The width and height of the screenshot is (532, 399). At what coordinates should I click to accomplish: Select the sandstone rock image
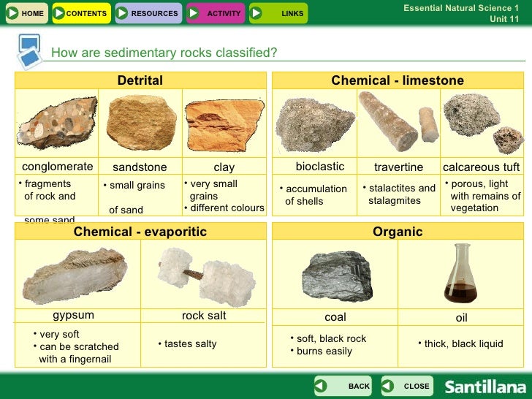point(141,123)
